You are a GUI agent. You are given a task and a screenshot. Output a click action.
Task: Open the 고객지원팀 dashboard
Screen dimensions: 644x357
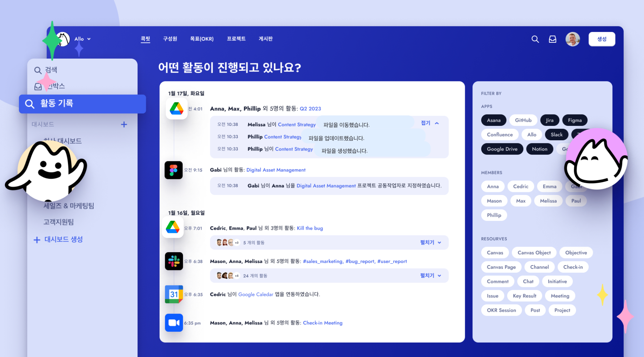59,222
